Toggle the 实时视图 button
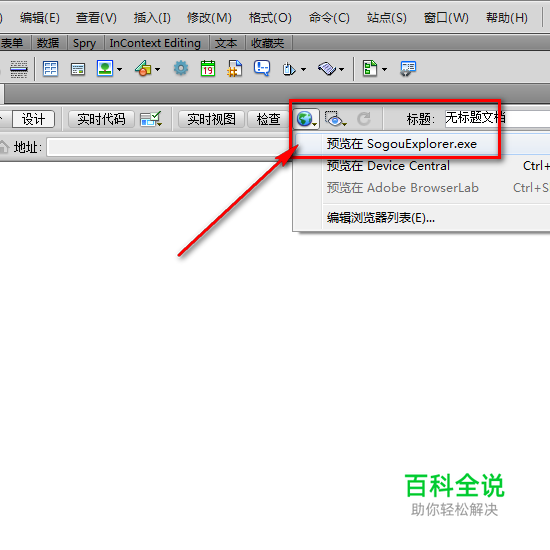The image size is (550, 550). click(211, 119)
